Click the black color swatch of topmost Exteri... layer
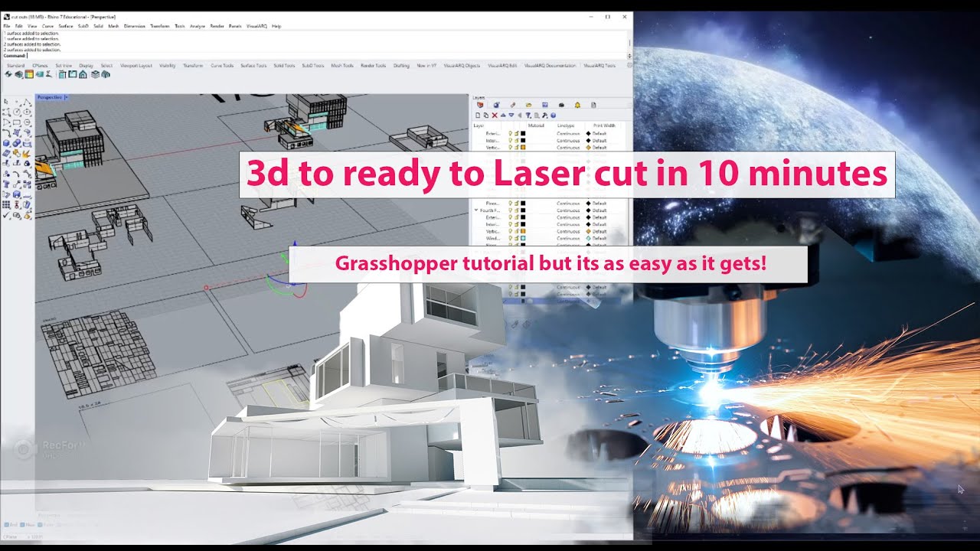 (x=523, y=133)
